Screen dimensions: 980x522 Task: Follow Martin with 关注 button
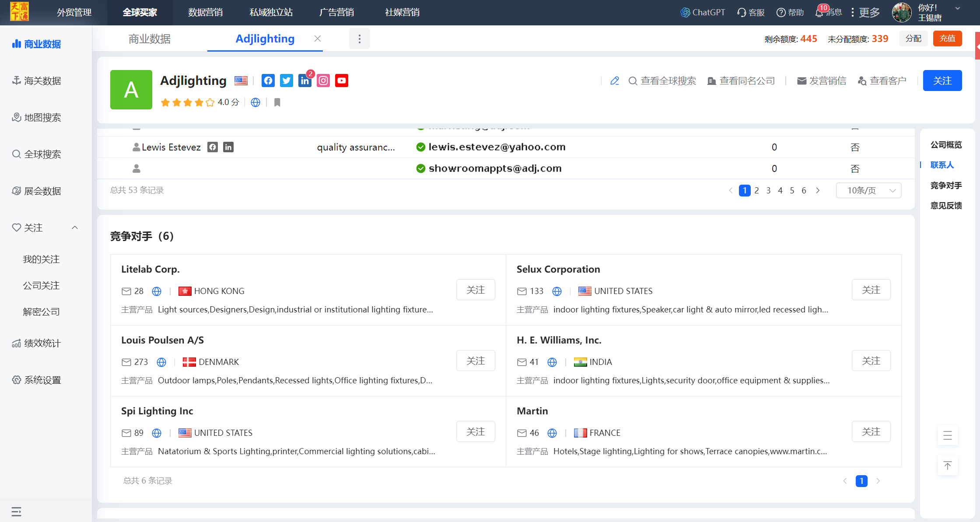point(871,431)
